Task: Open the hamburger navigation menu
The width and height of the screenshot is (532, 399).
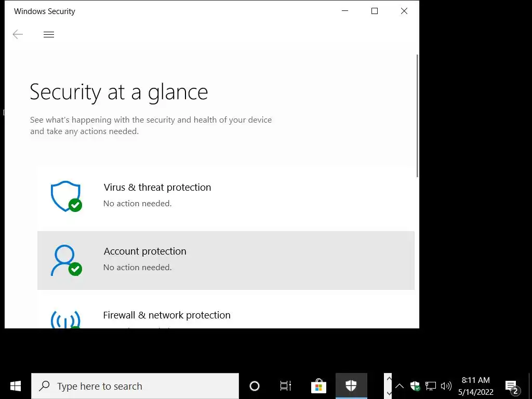Action: 49,34
